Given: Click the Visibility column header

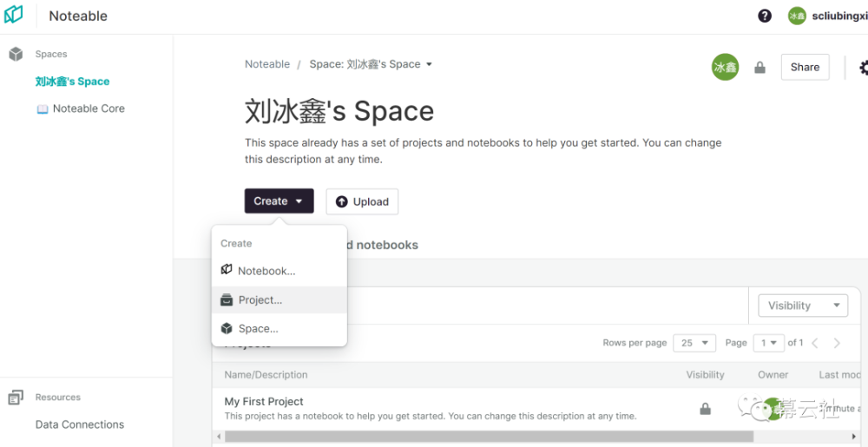Looking at the screenshot, I should coord(705,375).
